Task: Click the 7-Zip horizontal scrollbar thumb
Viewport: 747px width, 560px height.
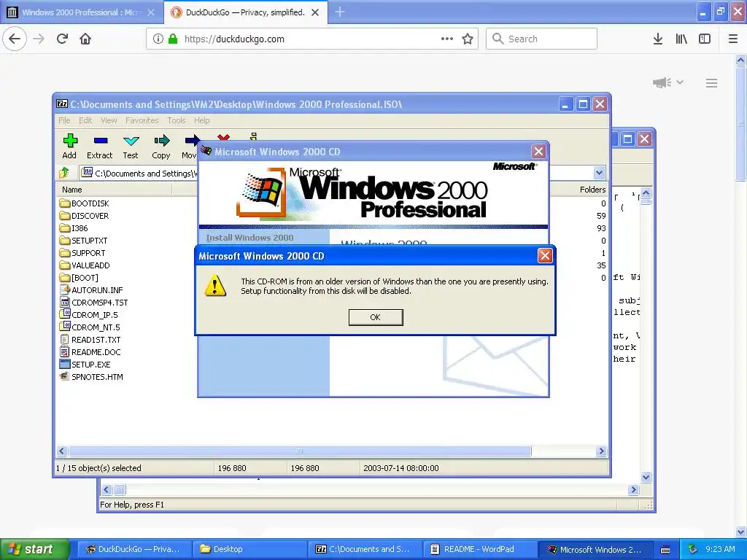Action: coord(300,451)
